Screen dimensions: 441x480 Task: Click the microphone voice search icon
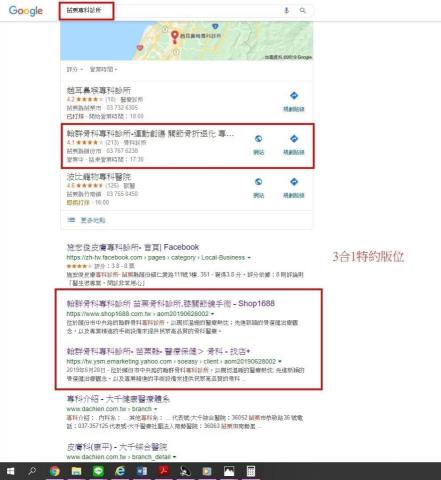286,11
